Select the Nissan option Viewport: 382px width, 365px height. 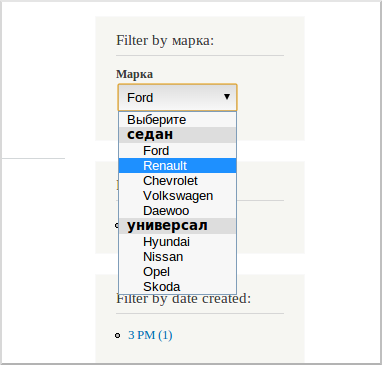[x=177, y=257]
